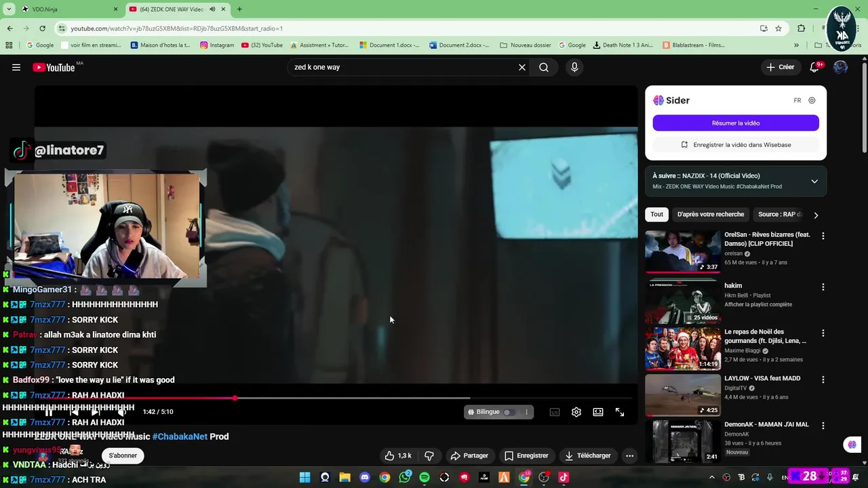Dislike the video with thumbs down
This screenshot has height=488, width=868.
tap(429, 455)
